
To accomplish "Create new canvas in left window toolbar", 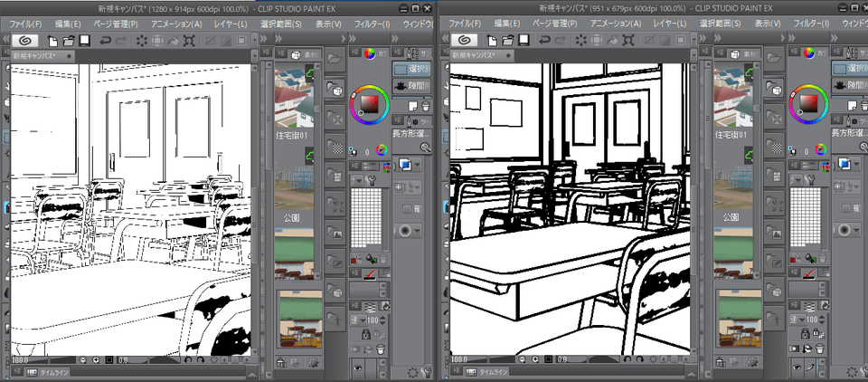I will point(52,41).
